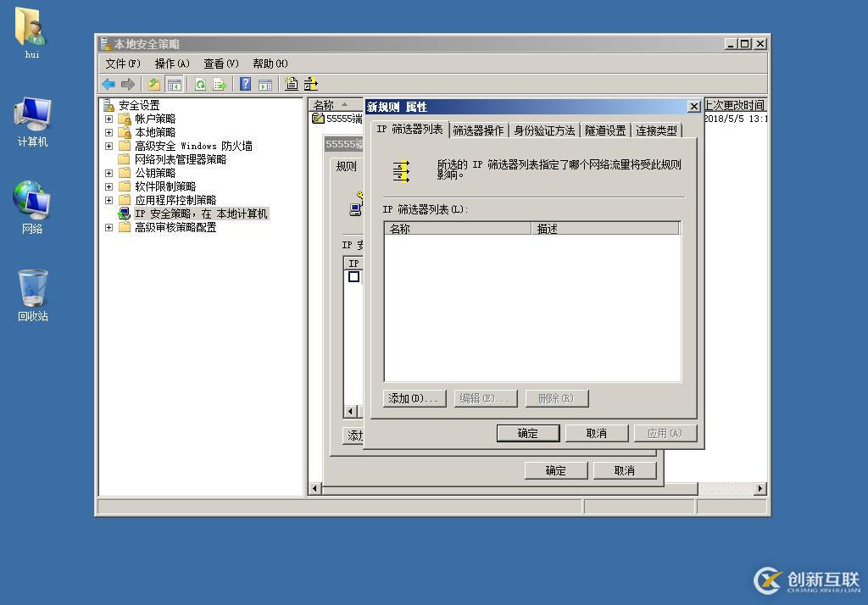
Task: Select 网络列表管理器策略 in the tree
Action: tap(181, 159)
